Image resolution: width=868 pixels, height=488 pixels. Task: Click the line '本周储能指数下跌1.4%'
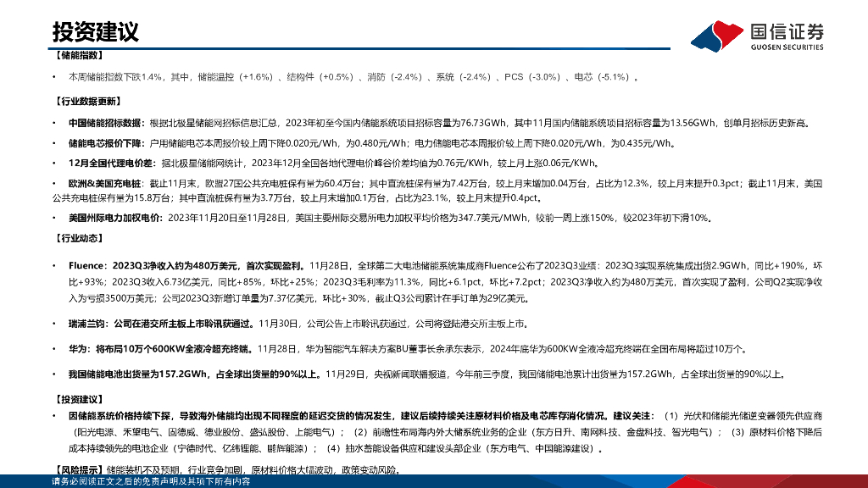[114, 77]
